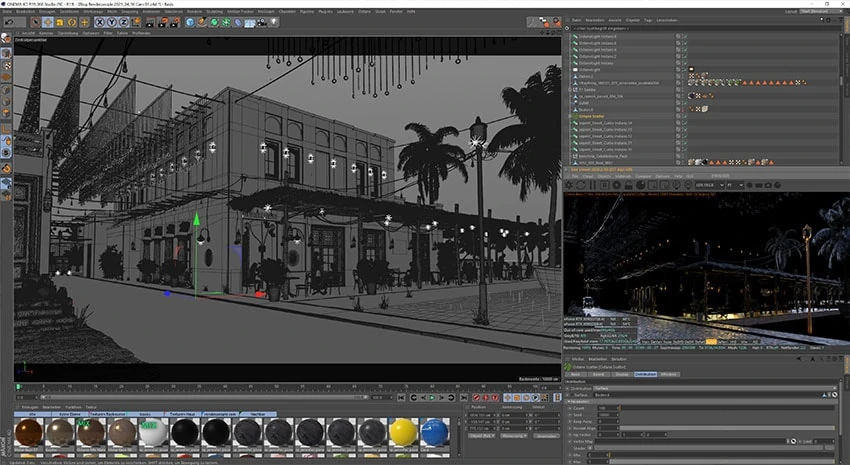Image resolution: width=850 pixels, height=465 pixels.
Task: Jump to the end of the timeline
Action: (x=463, y=398)
